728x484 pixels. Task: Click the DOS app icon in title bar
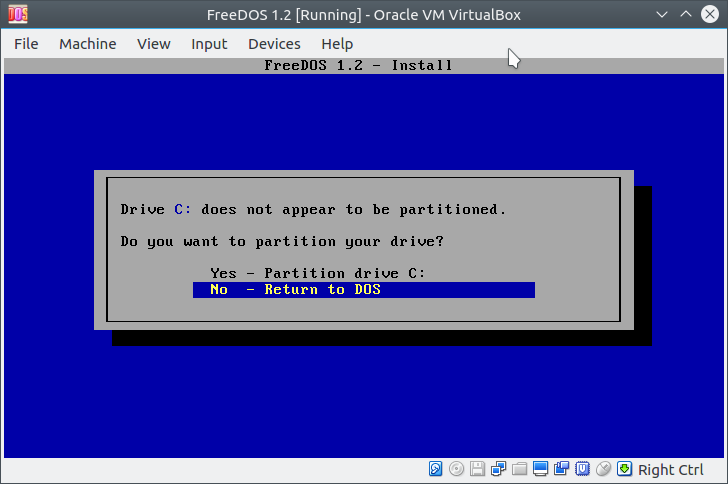pyautogui.click(x=18, y=14)
